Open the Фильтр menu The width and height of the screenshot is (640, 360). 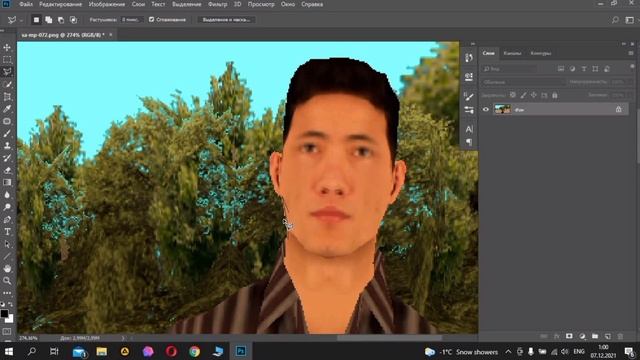point(218,4)
